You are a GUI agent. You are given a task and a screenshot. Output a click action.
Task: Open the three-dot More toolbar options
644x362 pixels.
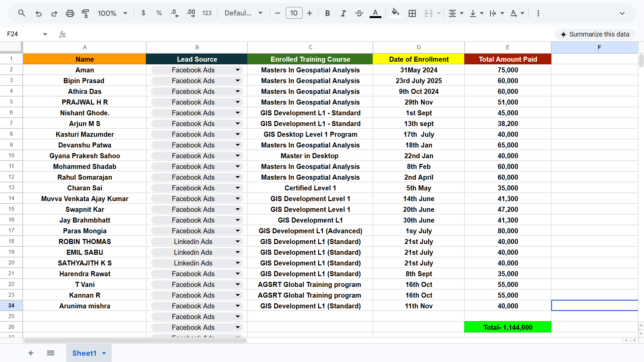538,13
